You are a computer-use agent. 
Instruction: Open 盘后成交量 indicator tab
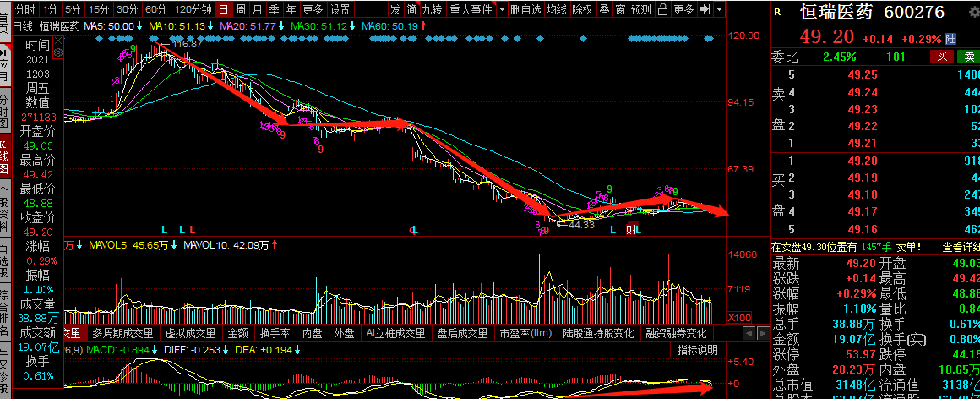point(462,333)
